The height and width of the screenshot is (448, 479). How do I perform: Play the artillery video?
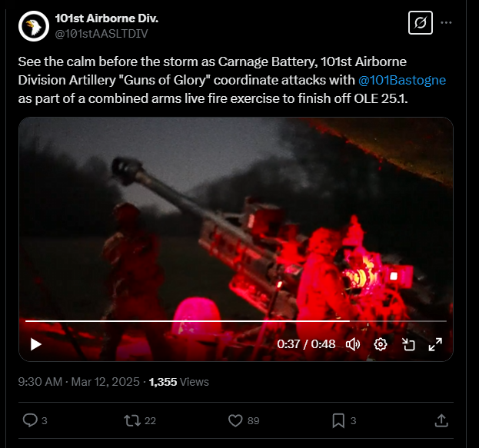tap(36, 344)
